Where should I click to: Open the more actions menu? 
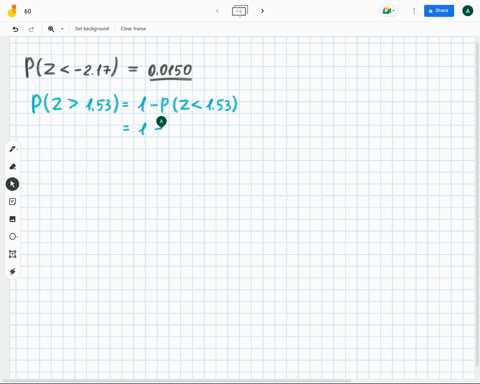[x=414, y=11]
